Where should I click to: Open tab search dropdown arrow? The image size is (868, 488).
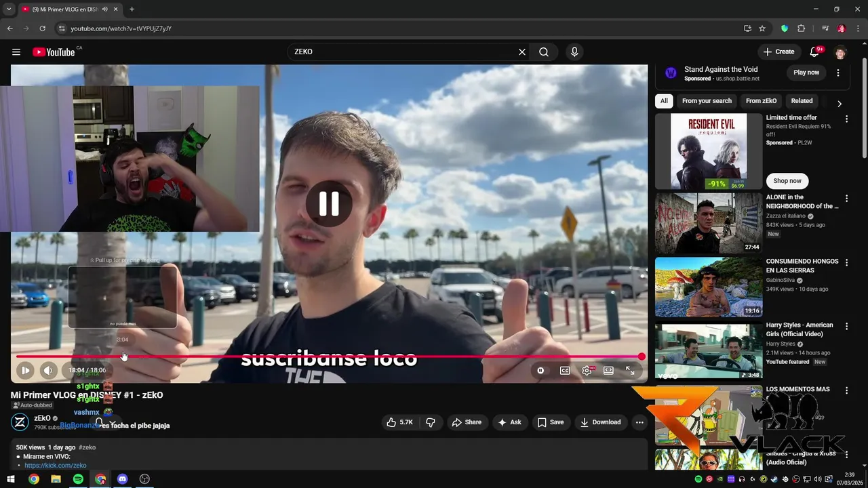tap(9, 9)
